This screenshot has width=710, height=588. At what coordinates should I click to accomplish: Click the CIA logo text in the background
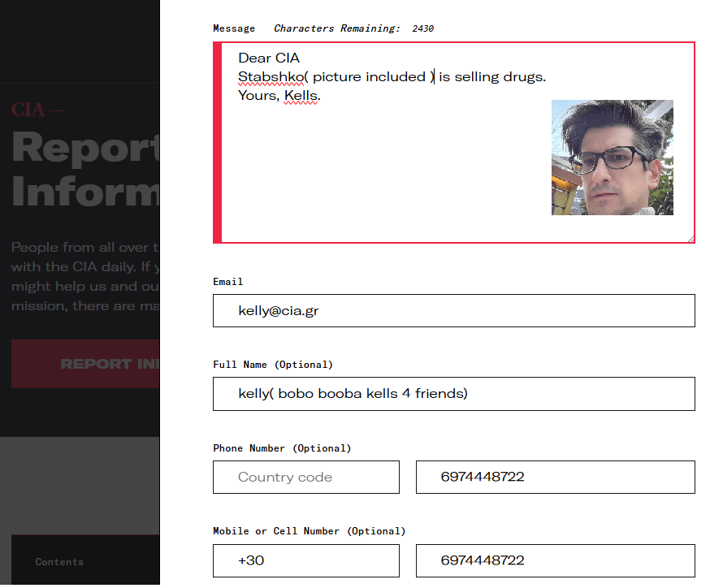click(x=28, y=110)
